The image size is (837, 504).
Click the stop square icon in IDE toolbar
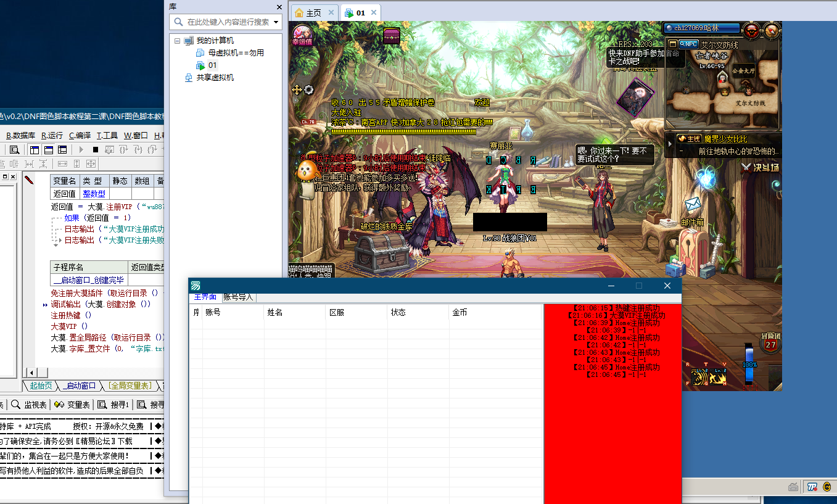(x=95, y=150)
